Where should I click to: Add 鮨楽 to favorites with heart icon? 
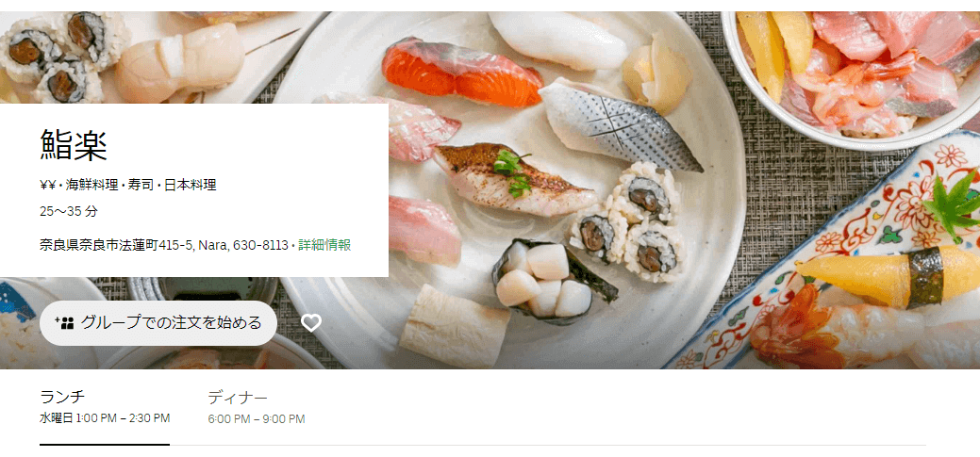click(310, 323)
